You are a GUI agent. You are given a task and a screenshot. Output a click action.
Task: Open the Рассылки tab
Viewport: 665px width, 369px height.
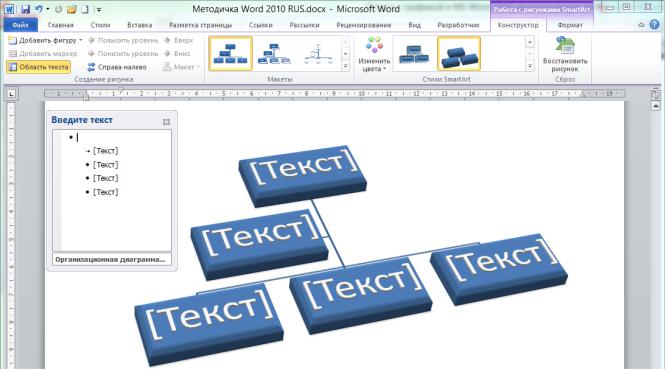[x=304, y=25]
